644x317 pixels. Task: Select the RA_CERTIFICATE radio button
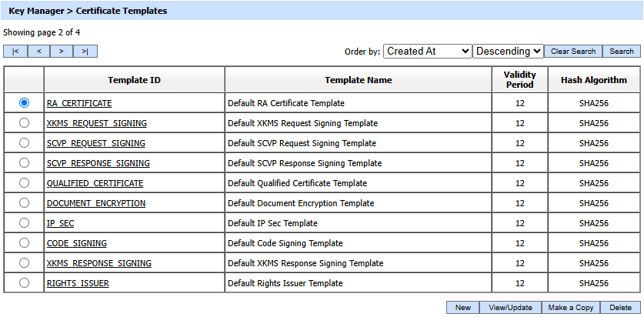click(x=24, y=102)
